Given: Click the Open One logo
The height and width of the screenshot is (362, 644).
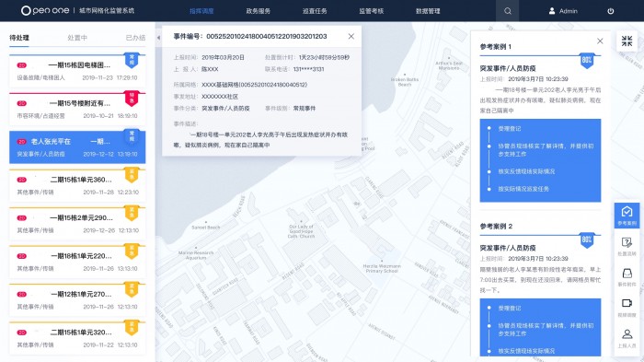Looking at the screenshot, I should click(45, 11).
